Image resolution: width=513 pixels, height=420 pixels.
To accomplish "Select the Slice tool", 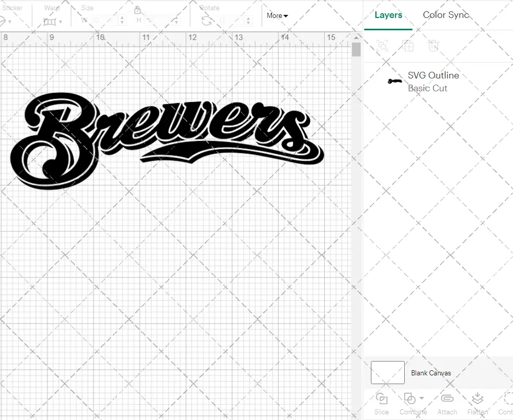I will click(x=381, y=403).
